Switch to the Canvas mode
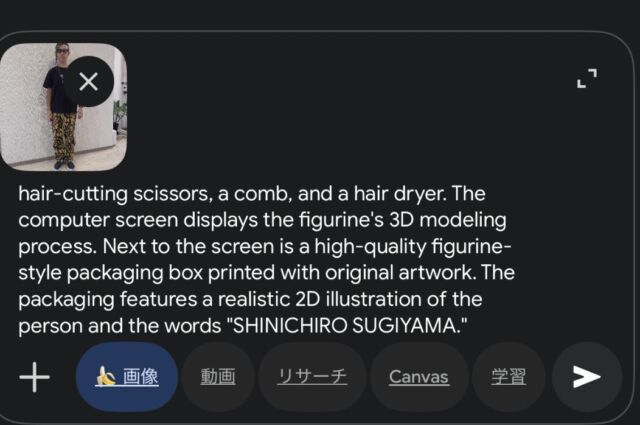 tap(419, 376)
